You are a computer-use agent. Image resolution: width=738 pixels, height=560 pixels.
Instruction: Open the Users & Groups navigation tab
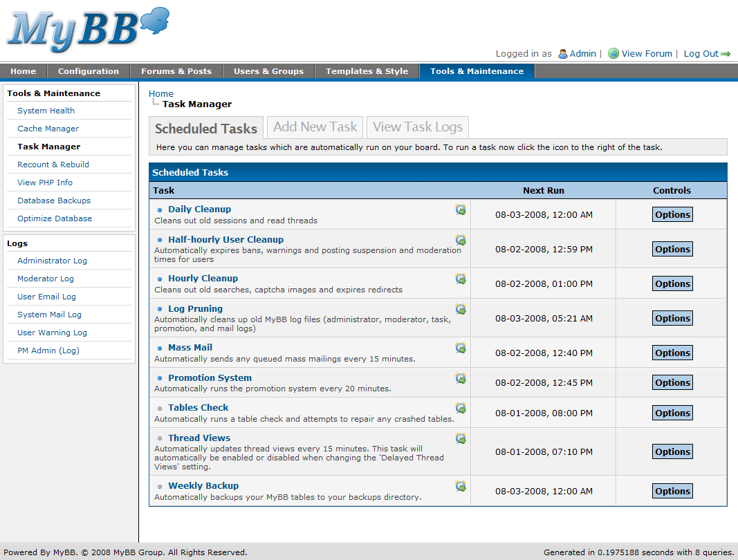[269, 71]
